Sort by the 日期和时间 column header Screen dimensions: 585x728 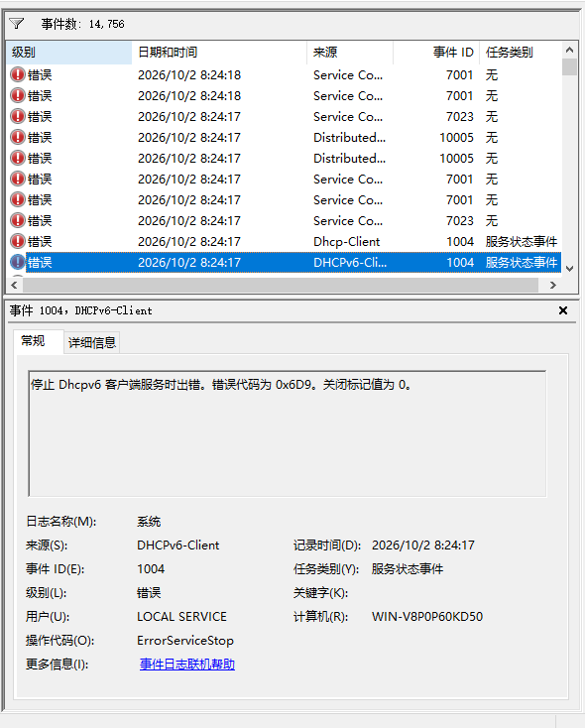click(x=219, y=52)
